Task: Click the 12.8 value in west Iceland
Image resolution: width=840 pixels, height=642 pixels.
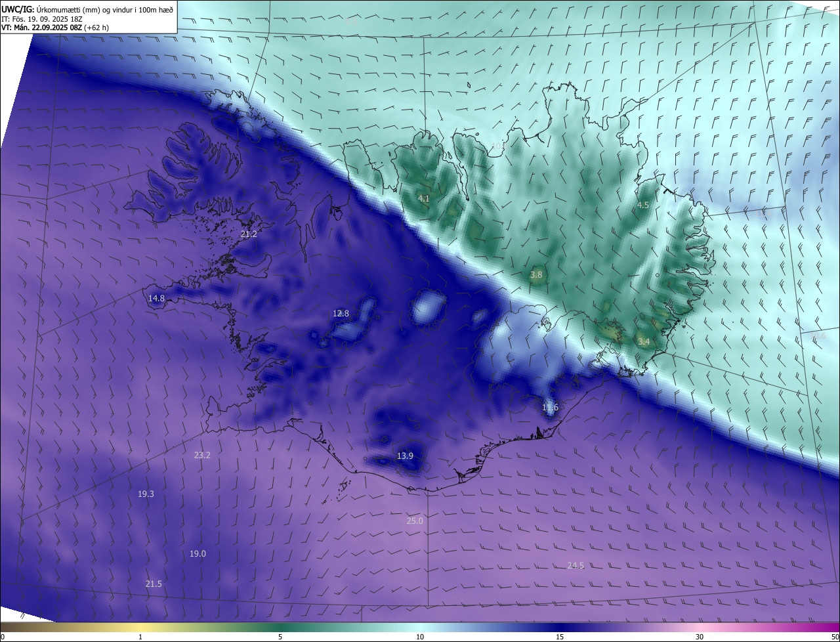Action: (x=341, y=314)
